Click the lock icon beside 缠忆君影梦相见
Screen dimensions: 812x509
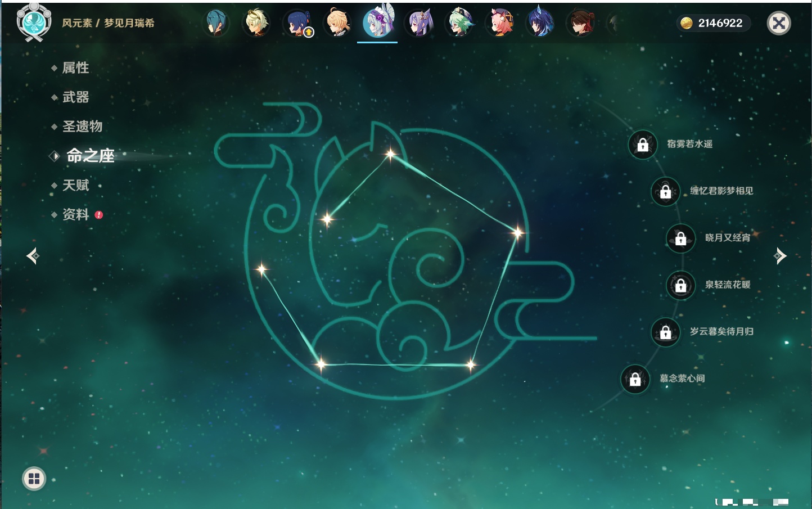(666, 191)
